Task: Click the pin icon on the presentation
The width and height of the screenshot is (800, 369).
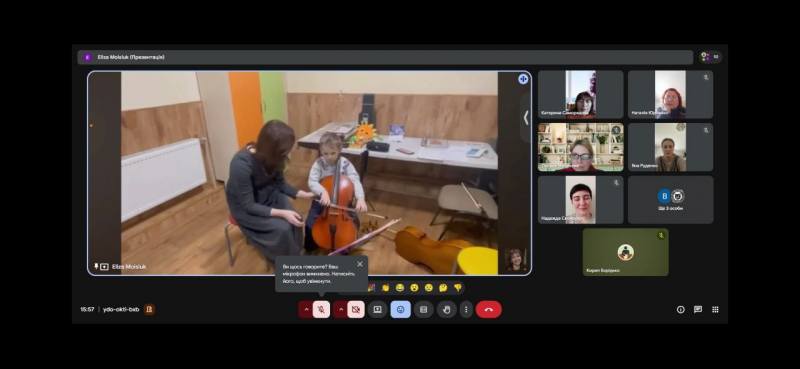Action: (x=523, y=79)
